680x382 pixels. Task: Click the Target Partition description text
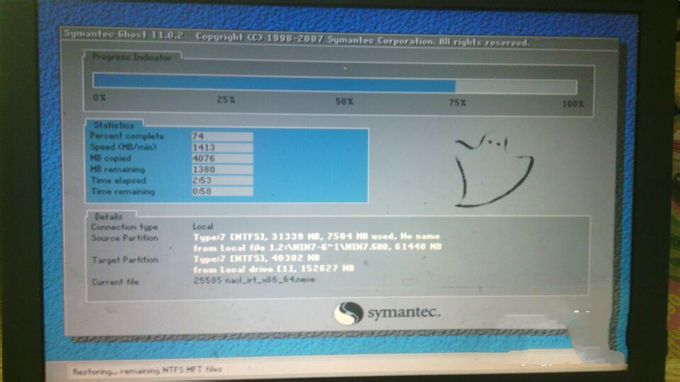pyautogui.click(x=274, y=264)
